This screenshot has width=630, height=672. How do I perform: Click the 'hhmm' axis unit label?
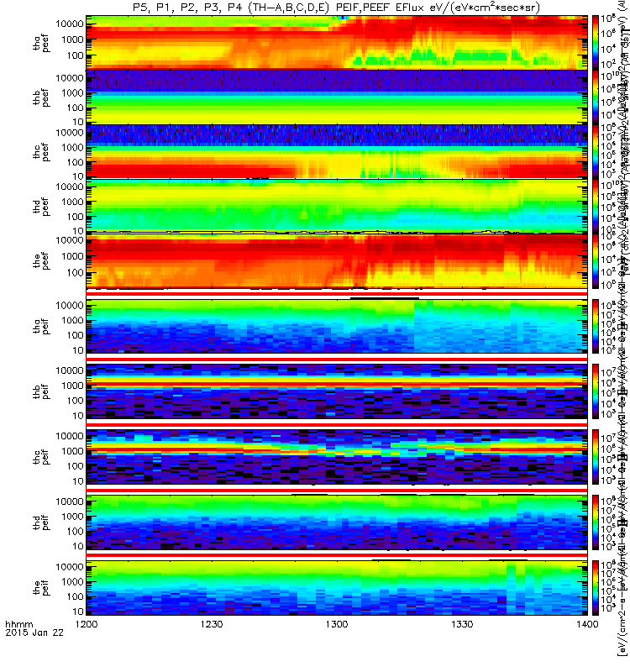coord(18,624)
